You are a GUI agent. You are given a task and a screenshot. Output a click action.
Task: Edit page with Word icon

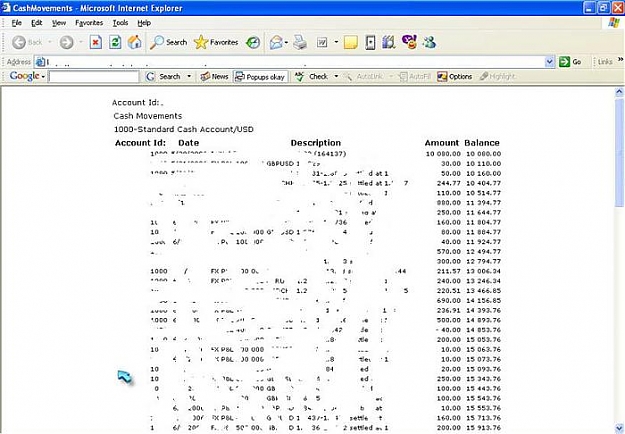coord(322,42)
